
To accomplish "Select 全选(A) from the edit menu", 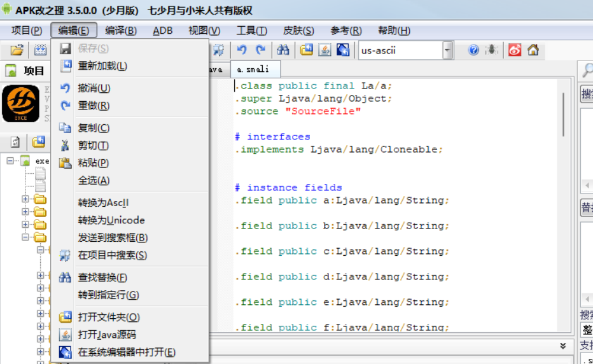I will point(130,181).
